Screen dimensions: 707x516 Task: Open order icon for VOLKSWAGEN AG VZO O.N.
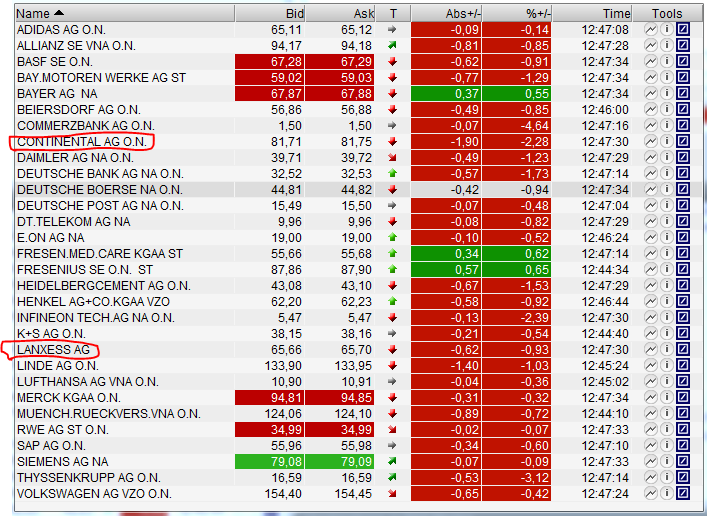pos(683,494)
